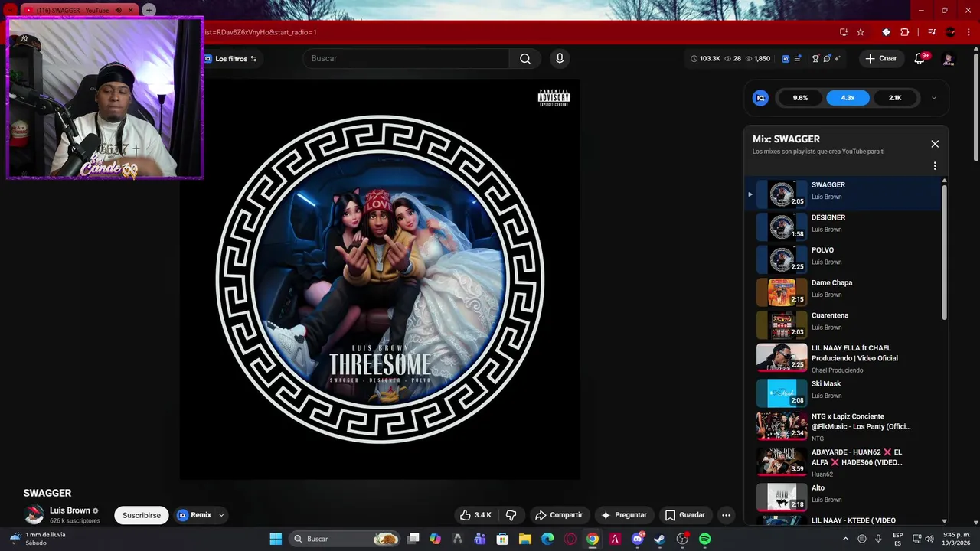This screenshot has width=980, height=551.
Task: Focus the YouTube Buscar search field
Action: click(406, 59)
